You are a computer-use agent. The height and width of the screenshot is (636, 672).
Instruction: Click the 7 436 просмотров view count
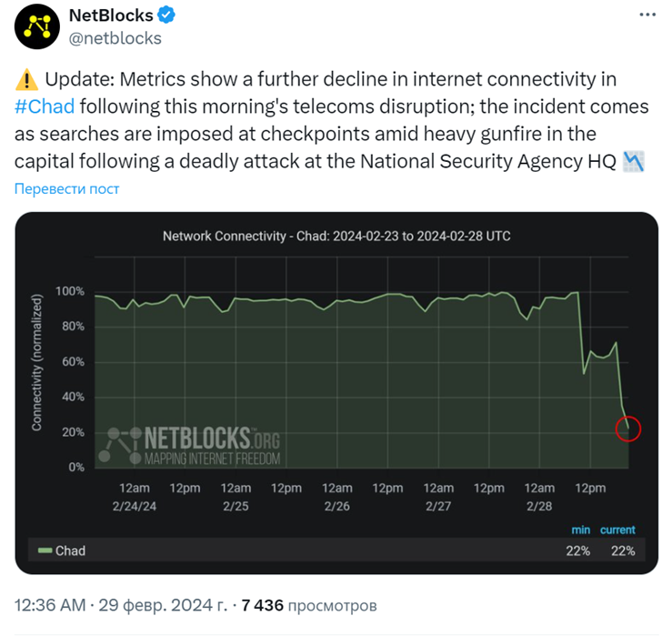[x=309, y=605]
